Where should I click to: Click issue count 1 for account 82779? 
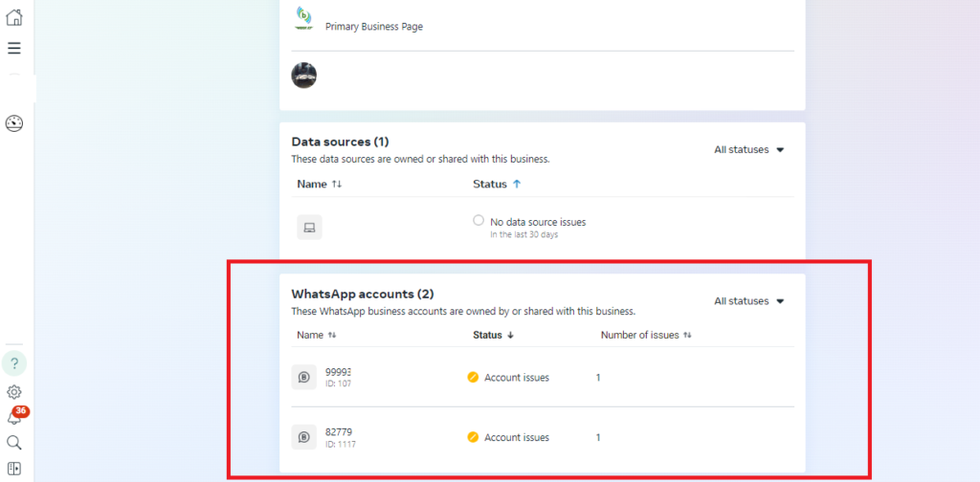(x=598, y=438)
